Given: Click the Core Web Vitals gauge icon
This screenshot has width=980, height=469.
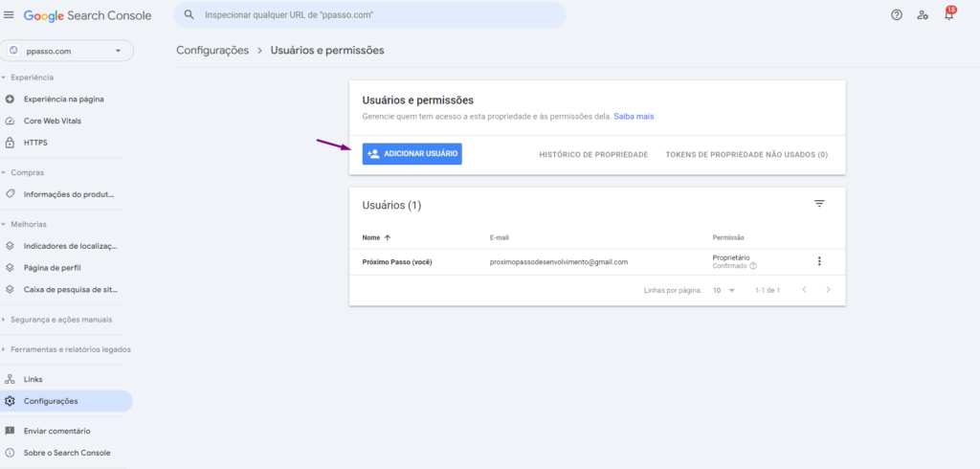Looking at the screenshot, I should (x=10, y=121).
